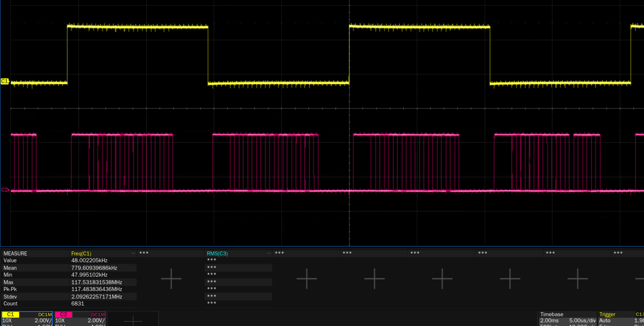Click the 2.00V/ scale in C2 descriptor
This screenshot has width=644, height=326.
click(96, 321)
